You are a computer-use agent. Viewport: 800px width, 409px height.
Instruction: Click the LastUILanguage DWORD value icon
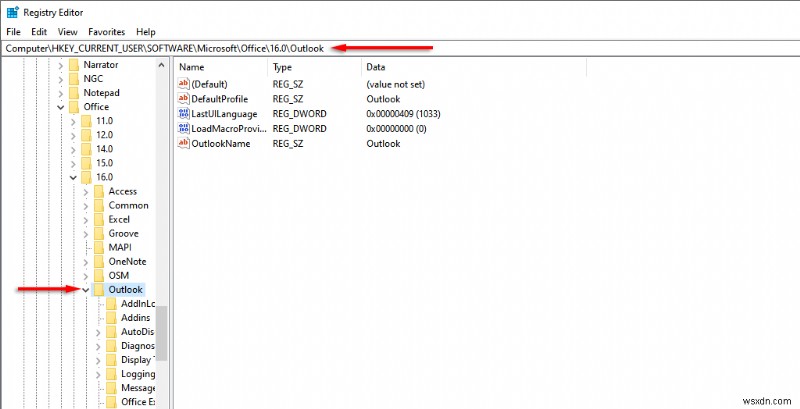click(x=183, y=114)
